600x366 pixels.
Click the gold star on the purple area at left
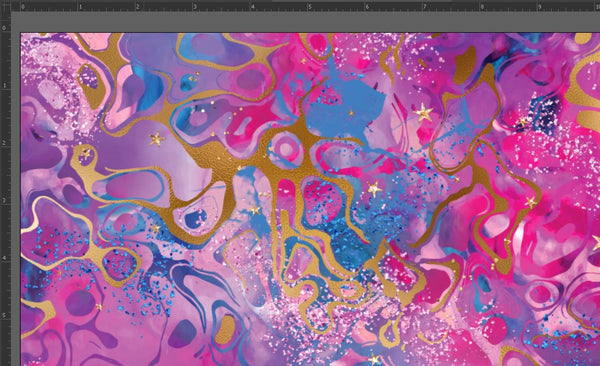point(156,139)
